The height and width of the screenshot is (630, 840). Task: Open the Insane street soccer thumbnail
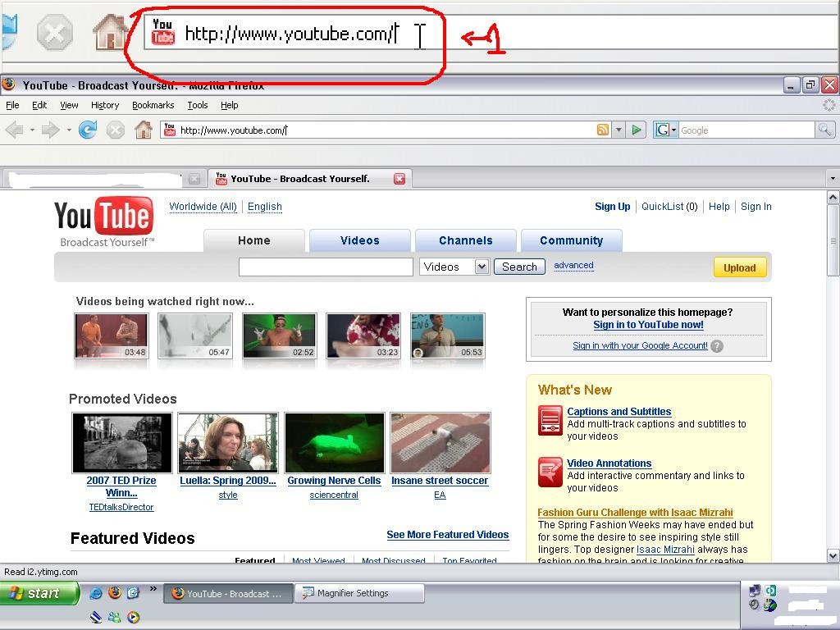441,442
